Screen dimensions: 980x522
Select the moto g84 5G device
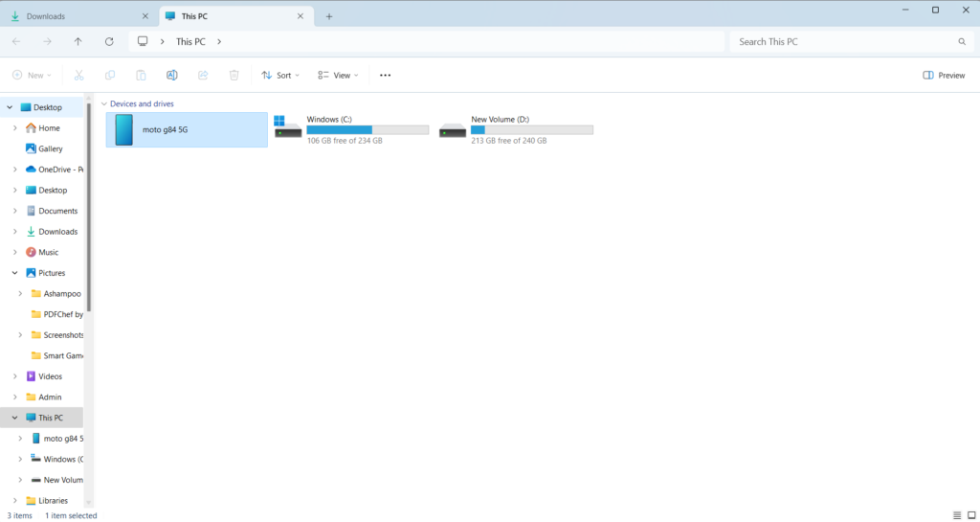187,129
